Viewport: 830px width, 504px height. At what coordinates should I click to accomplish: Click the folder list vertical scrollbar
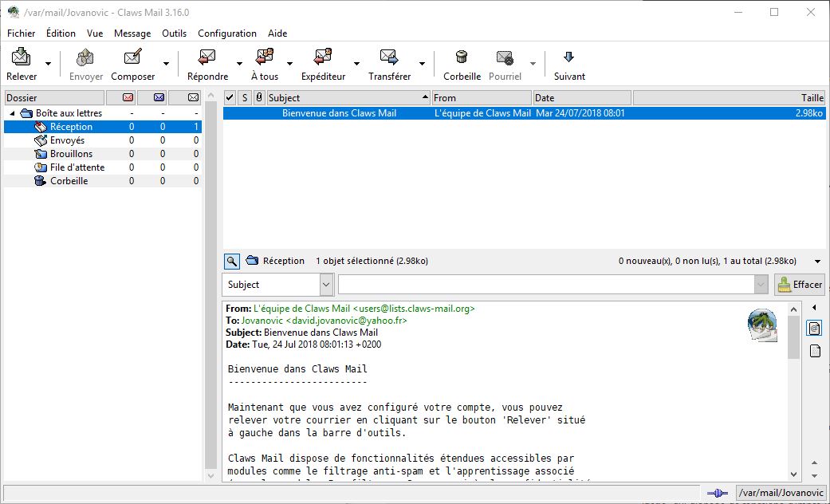coord(210,285)
